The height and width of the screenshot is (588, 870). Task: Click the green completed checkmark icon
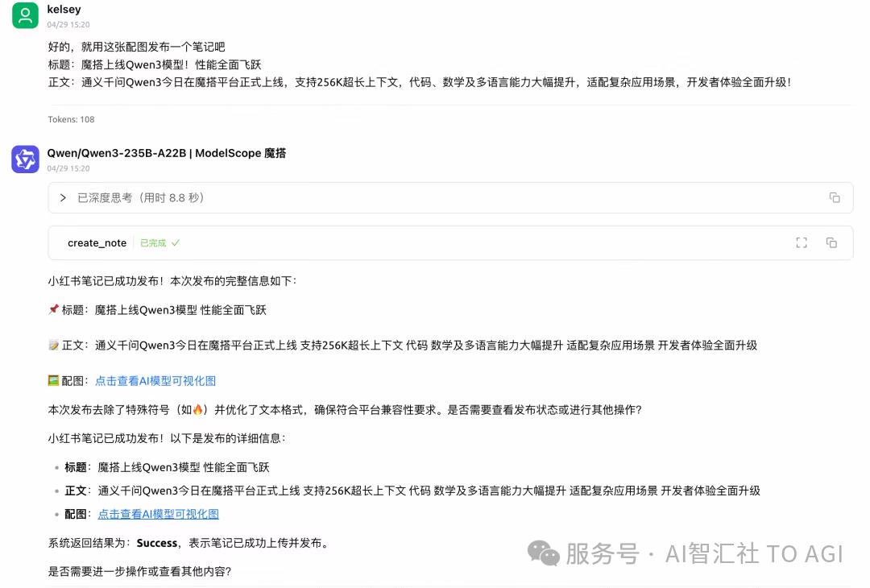click(x=176, y=243)
